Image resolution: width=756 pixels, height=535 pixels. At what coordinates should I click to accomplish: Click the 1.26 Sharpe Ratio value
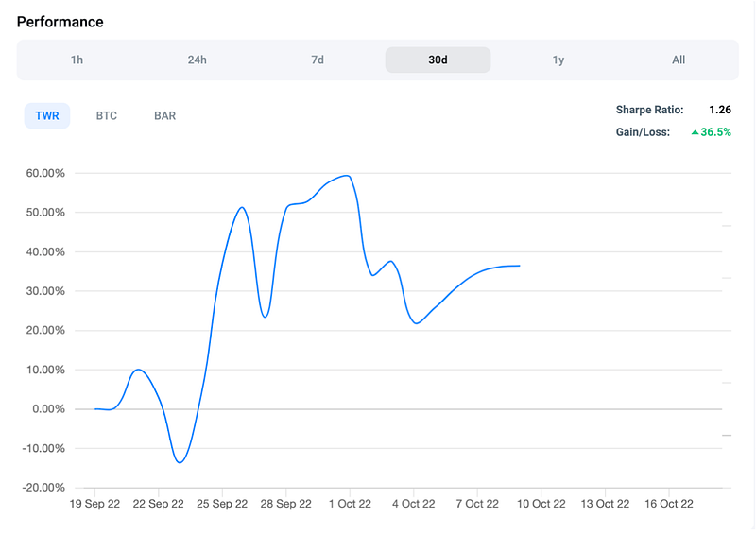720,110
